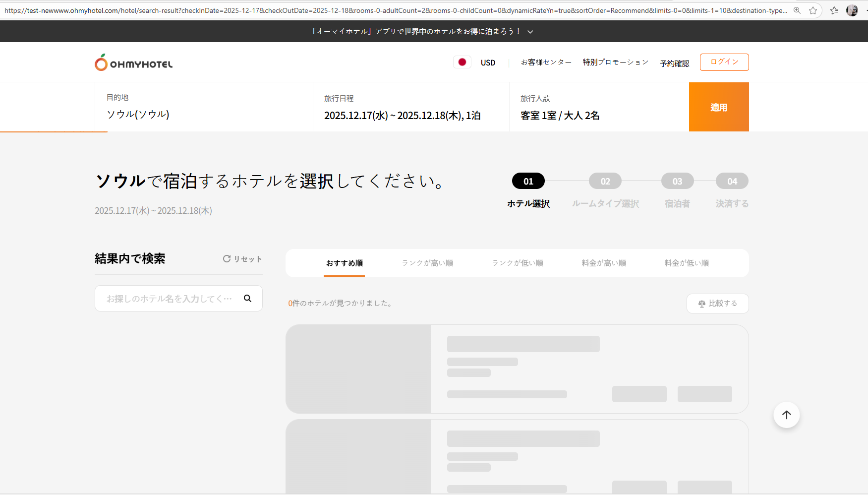This screenshot has width=868, height=495.
Task: Click the orange 適用 button
Action: coord(718,107)
